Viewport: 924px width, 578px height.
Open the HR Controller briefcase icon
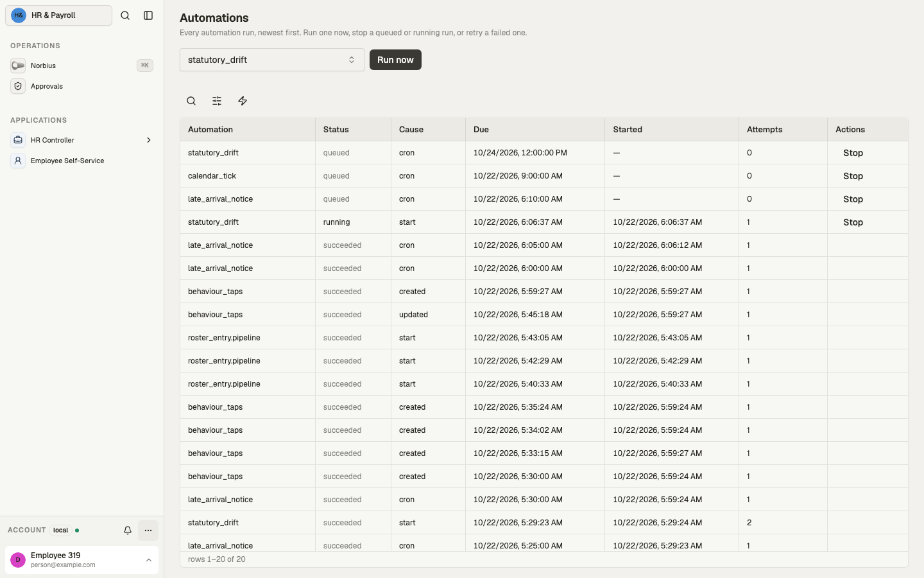[18, 140]
